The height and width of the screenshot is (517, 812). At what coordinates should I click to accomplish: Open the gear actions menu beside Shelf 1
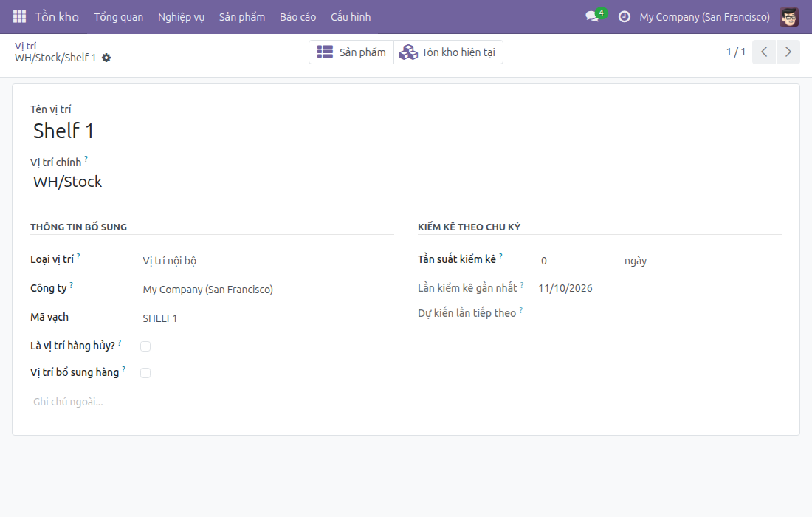(106, 58)
